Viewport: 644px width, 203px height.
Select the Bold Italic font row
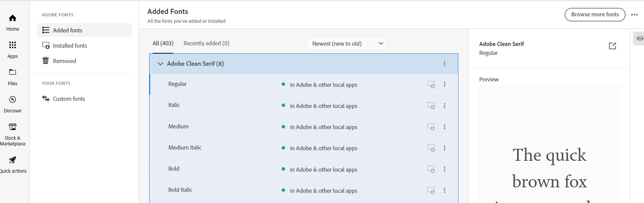coord(304,190)
